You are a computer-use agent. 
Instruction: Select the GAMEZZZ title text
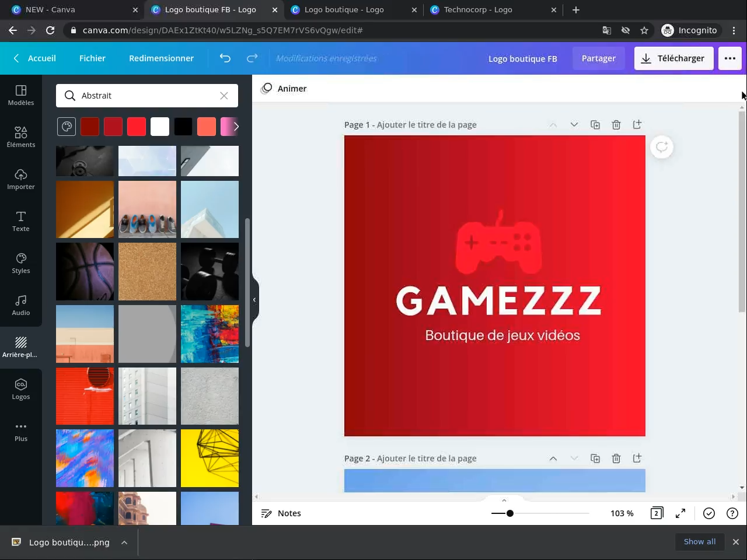[x=499, y=300]
